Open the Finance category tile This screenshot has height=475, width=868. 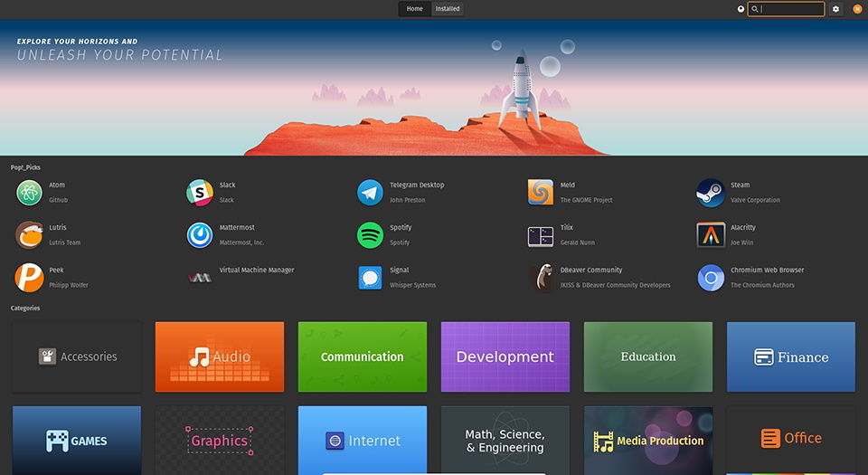(791, 356)
